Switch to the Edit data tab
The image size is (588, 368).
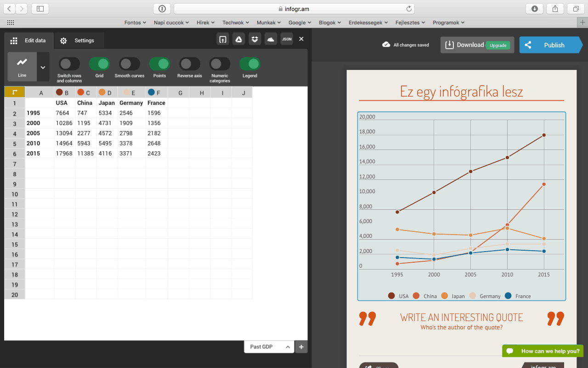tap(29, 40)
